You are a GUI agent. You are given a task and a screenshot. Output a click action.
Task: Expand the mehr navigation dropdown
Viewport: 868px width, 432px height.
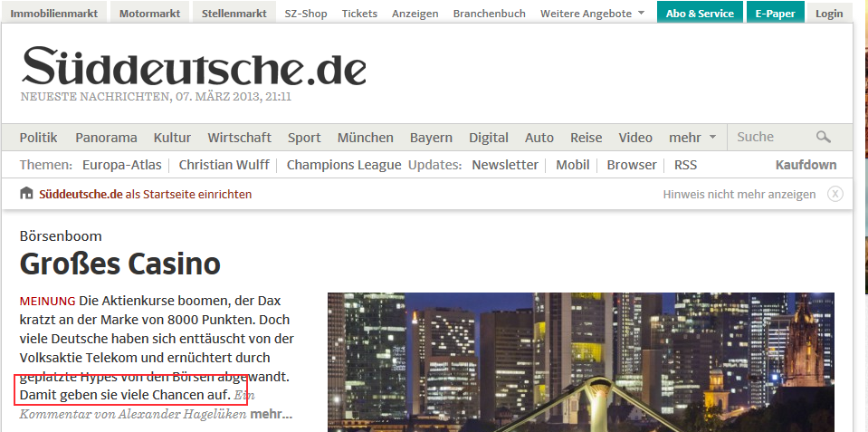692,138
